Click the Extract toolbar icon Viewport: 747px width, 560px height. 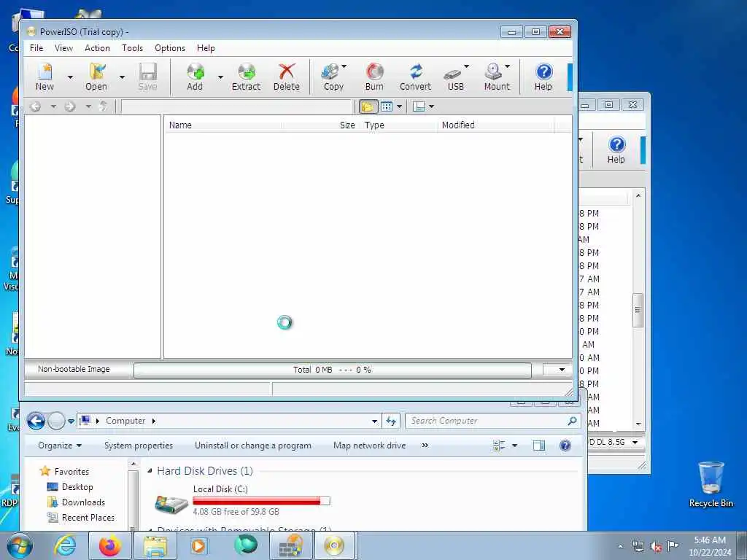pyautogui.click(x=247, y=77)
